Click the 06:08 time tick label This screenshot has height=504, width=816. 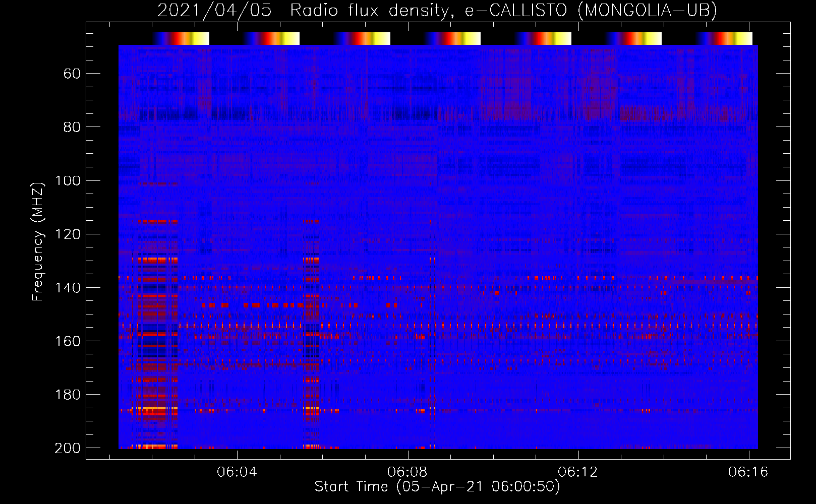pos(407,472)
